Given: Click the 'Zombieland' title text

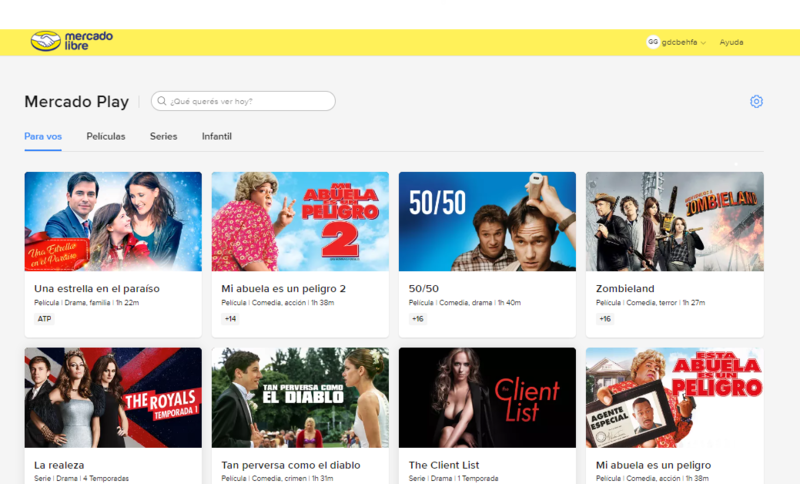Looking at the screenshot, I should (x=625, y=289).
